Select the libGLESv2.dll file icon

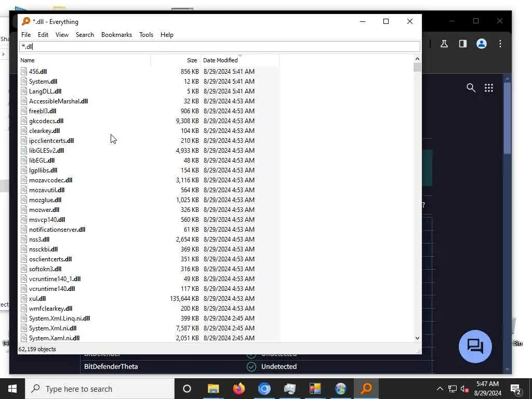pyautogui.click(x=24, y=150)
